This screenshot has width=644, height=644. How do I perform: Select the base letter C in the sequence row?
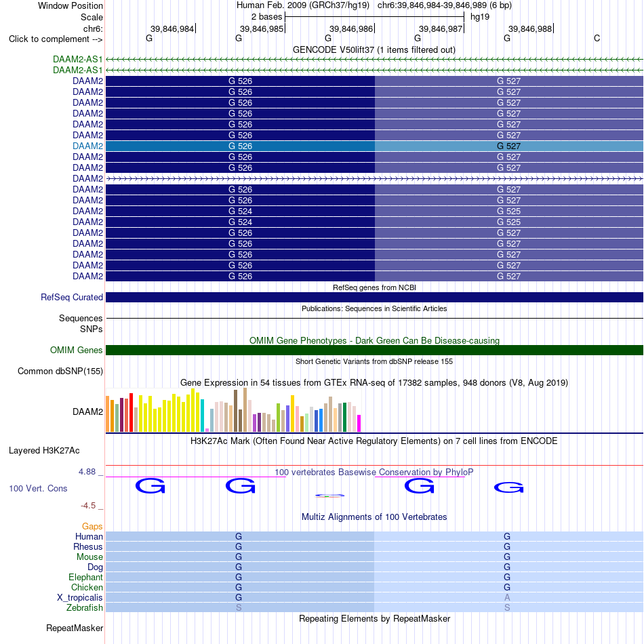(x=597, y=39)
